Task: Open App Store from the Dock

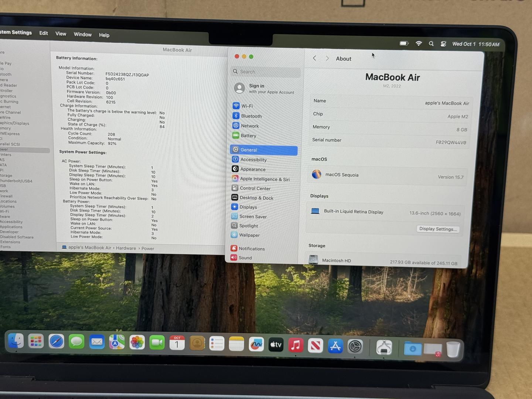Action: point(335,346)
